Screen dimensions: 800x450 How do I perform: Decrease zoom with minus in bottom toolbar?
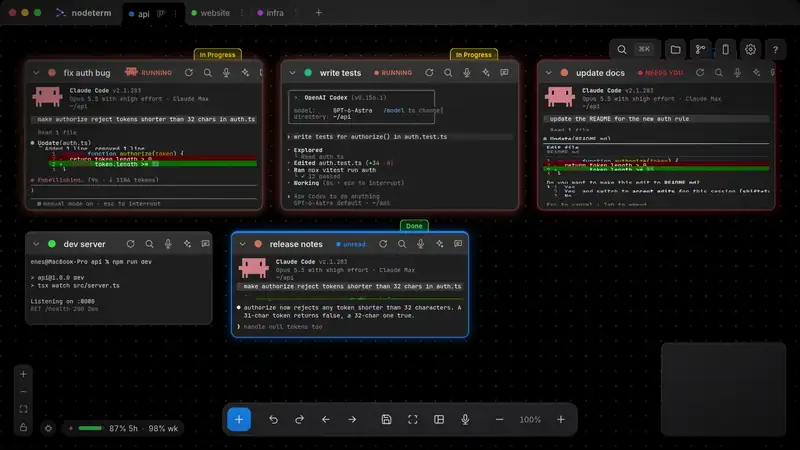499,419
